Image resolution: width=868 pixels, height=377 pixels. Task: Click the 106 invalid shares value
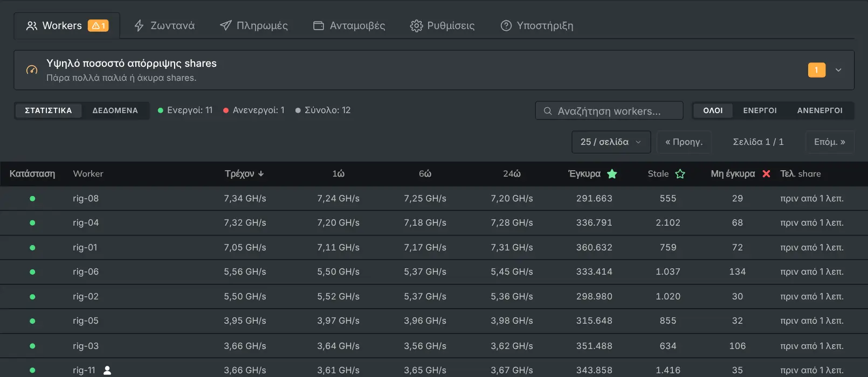(738, 346)
